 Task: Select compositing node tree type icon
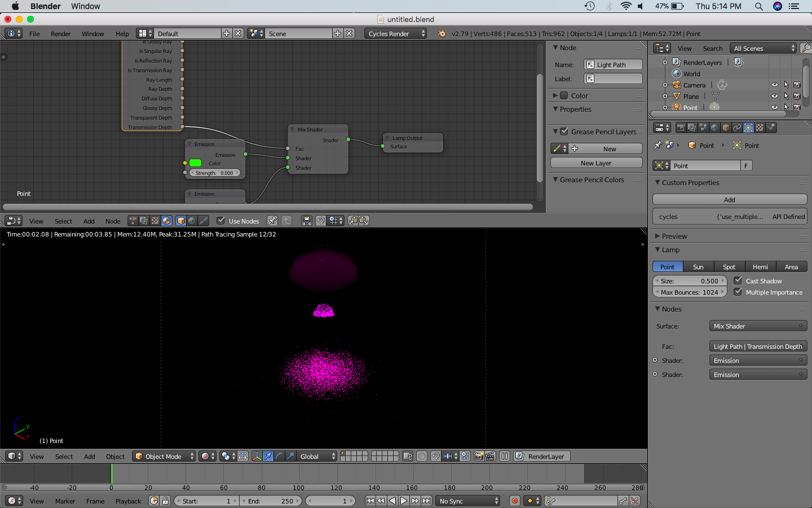pos(144,221)
